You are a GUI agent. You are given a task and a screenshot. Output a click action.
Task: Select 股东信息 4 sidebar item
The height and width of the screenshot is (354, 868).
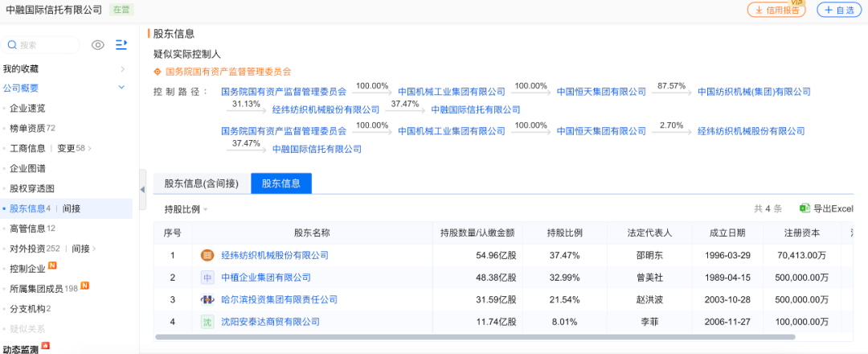[31, 208]
